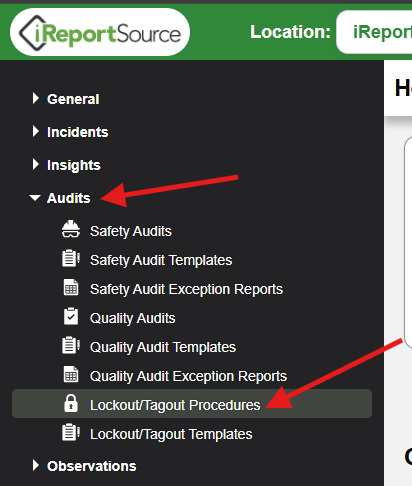The width and height of the screenshot is (412, 486).
Task: Expand the Incidents section arrow
Action: (36, 131)
